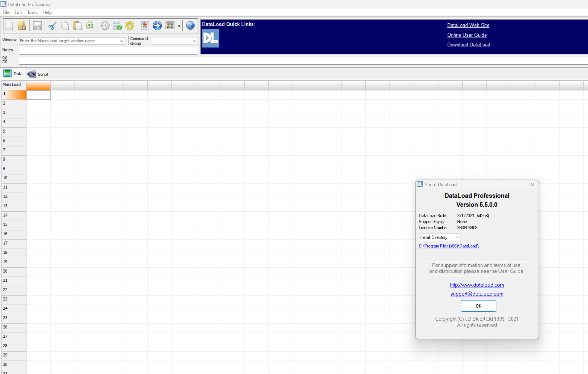This screenshot has width=588, height=374.
Task: Open the Help menu
Action: pyautogui.click(x=47, y=12)
